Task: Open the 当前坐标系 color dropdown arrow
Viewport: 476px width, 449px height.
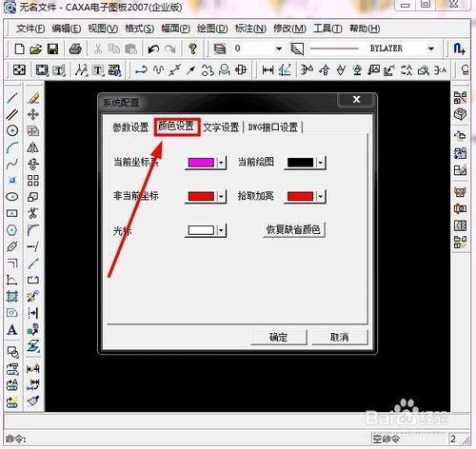Action: coord(221,163)
